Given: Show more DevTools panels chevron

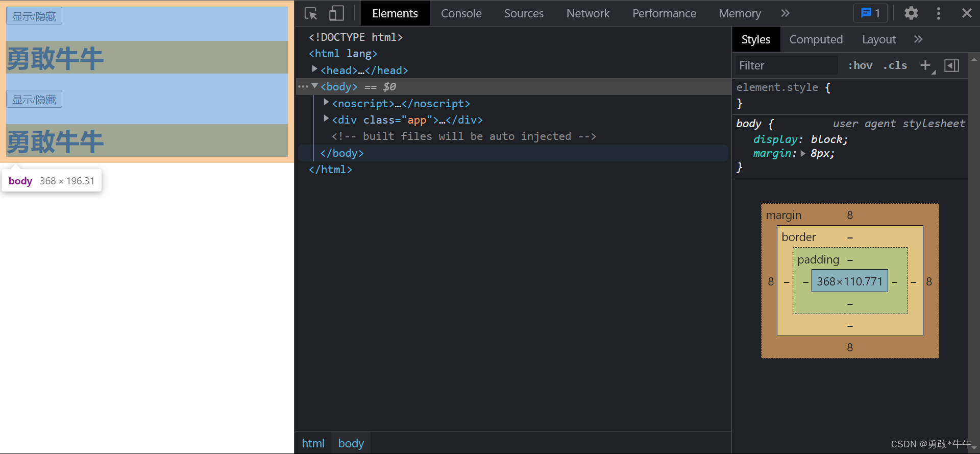Looking at the screenshot, I should [785, 13].
